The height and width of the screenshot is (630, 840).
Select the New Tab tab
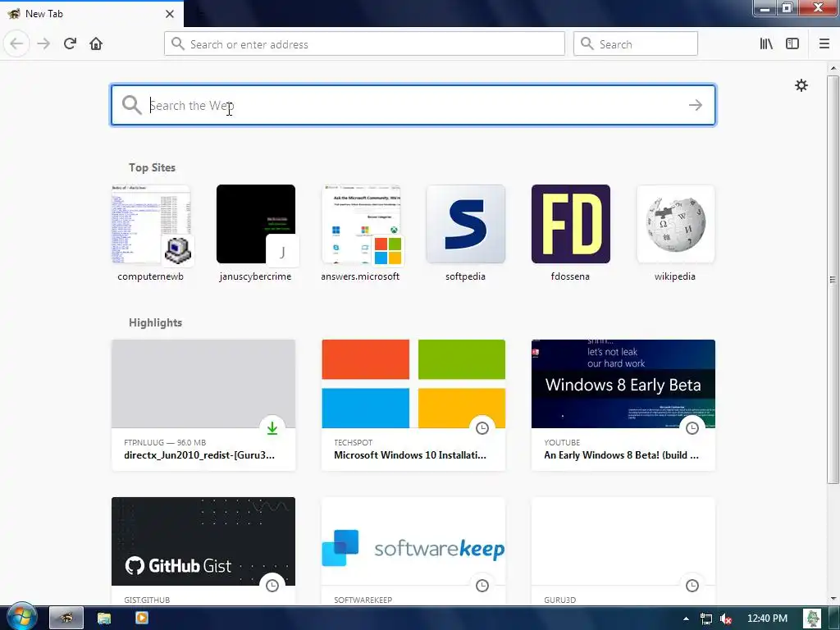(92, 14)
